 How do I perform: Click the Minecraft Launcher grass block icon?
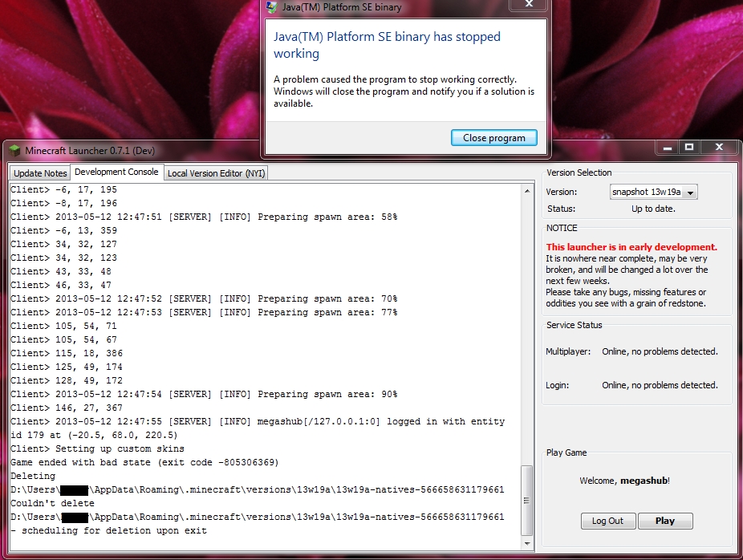pyautogui.click(x=14, y=151)
